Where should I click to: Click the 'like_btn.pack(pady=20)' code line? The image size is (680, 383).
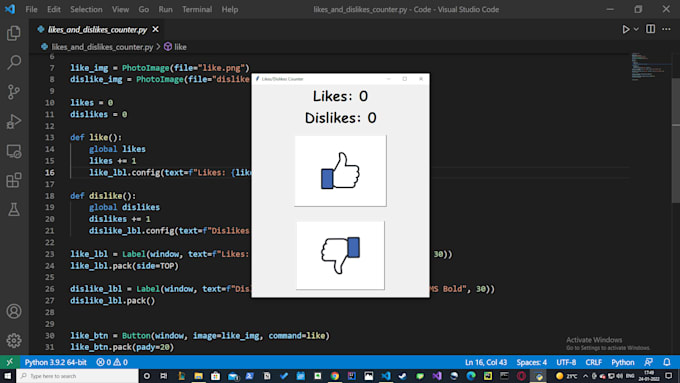click(x=122, y=347)
